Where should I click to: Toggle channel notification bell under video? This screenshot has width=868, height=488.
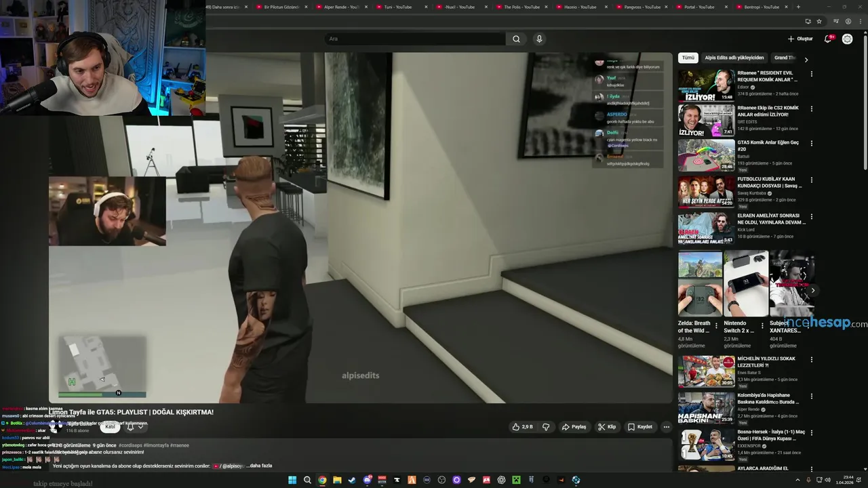point(130,427)
